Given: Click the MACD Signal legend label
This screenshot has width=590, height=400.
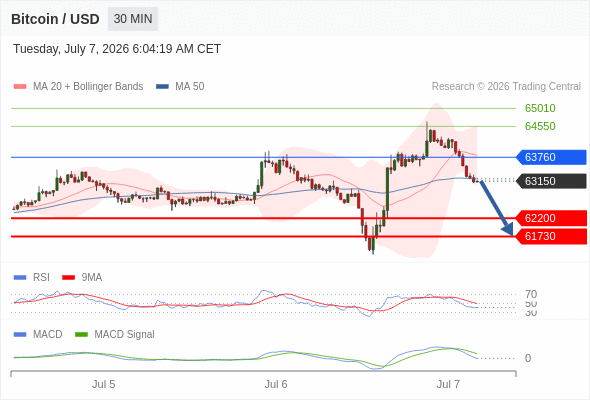Looking at the screenshot, I should pos(125,334).
